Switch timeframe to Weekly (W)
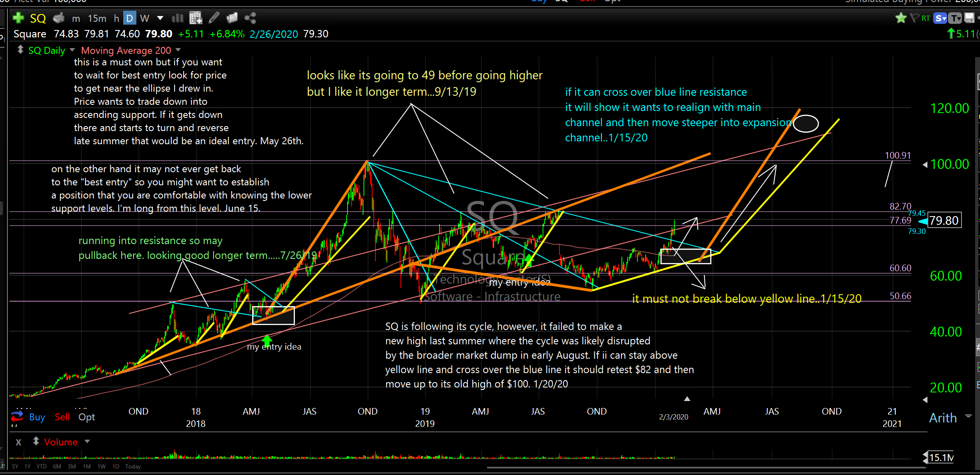The width and height of the screenshot is (980, 475). pyautogui.click(x=145, y=18)
